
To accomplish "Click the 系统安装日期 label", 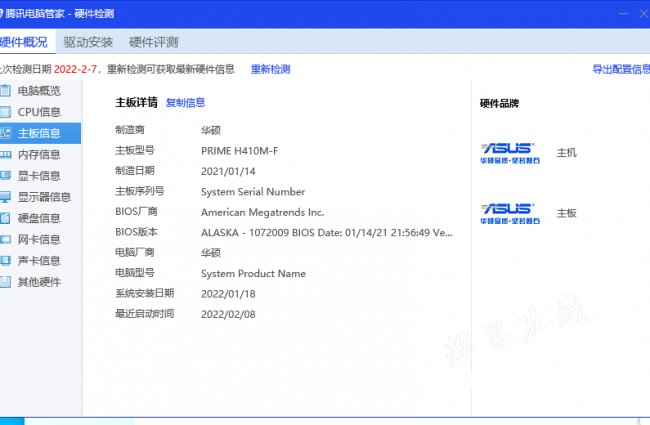I will pos(145,293).
